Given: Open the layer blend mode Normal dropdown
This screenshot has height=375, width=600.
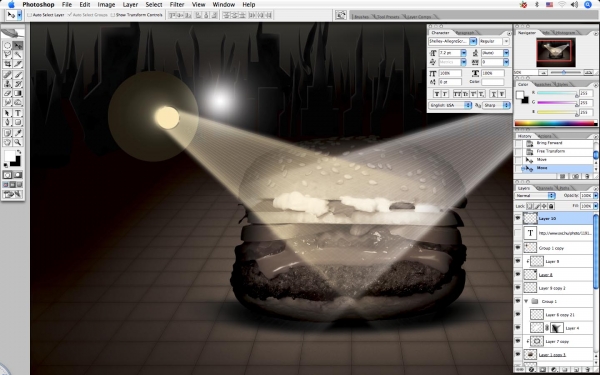Looking at the screenshot, I should click(535, 196).
